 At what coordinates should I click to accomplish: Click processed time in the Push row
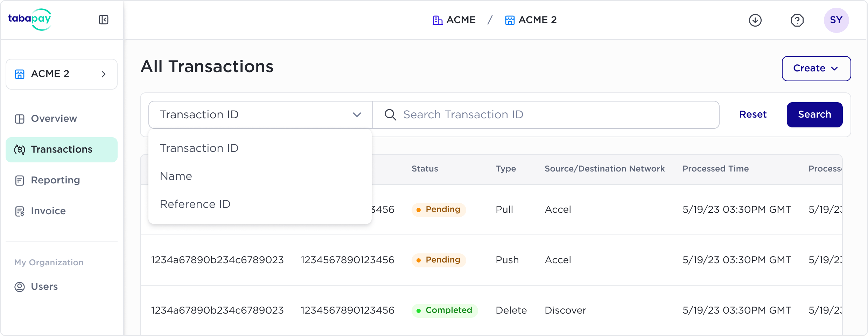coord(737,260)
